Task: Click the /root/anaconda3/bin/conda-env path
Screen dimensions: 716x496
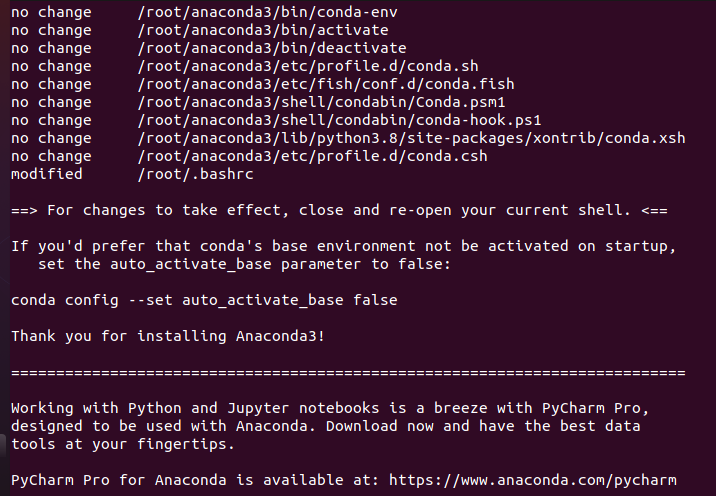Action: [267, 12]
